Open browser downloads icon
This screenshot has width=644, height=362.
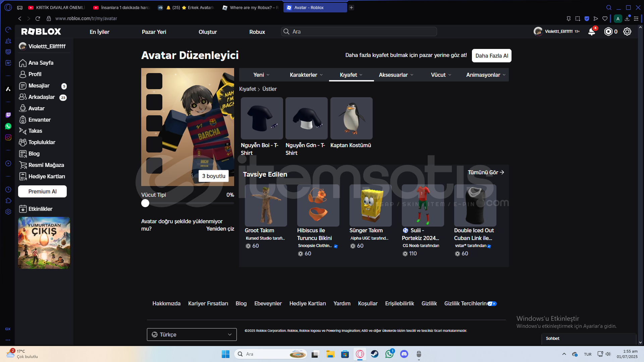point(627,18)
